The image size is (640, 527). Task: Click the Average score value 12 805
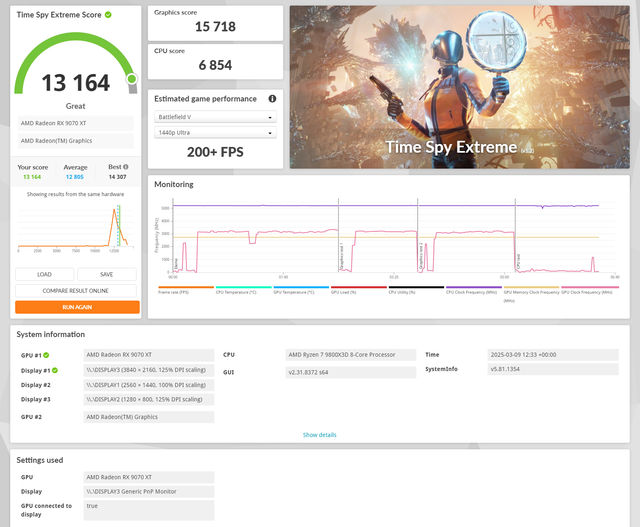[75, 177]
